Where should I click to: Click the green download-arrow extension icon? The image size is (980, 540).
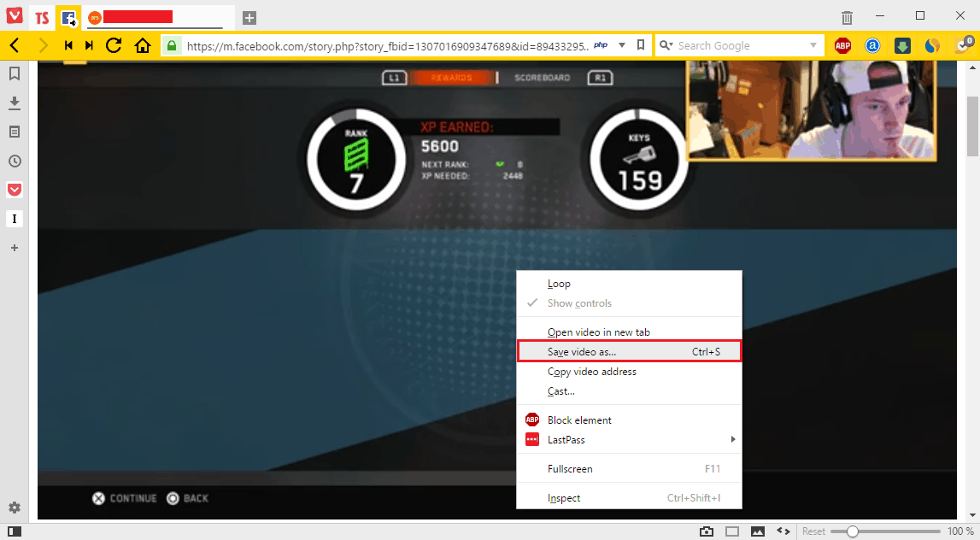(x=902, y=45)
